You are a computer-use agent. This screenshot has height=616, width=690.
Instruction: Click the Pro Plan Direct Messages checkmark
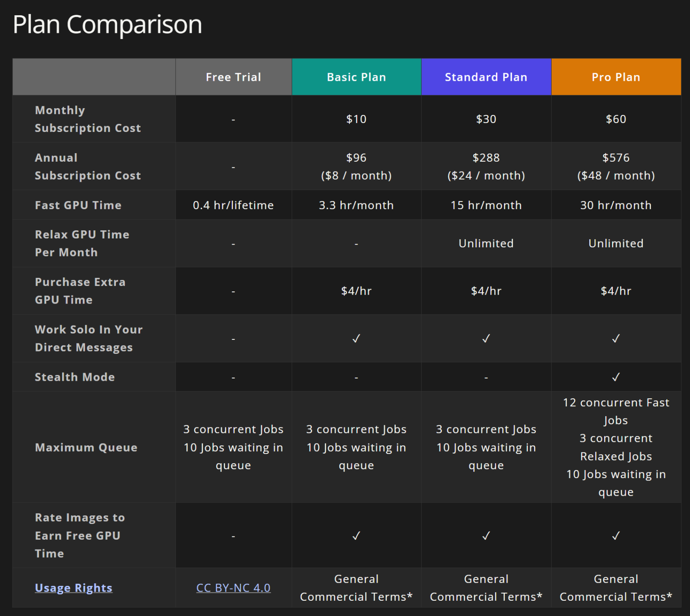(x=616, y=339)
